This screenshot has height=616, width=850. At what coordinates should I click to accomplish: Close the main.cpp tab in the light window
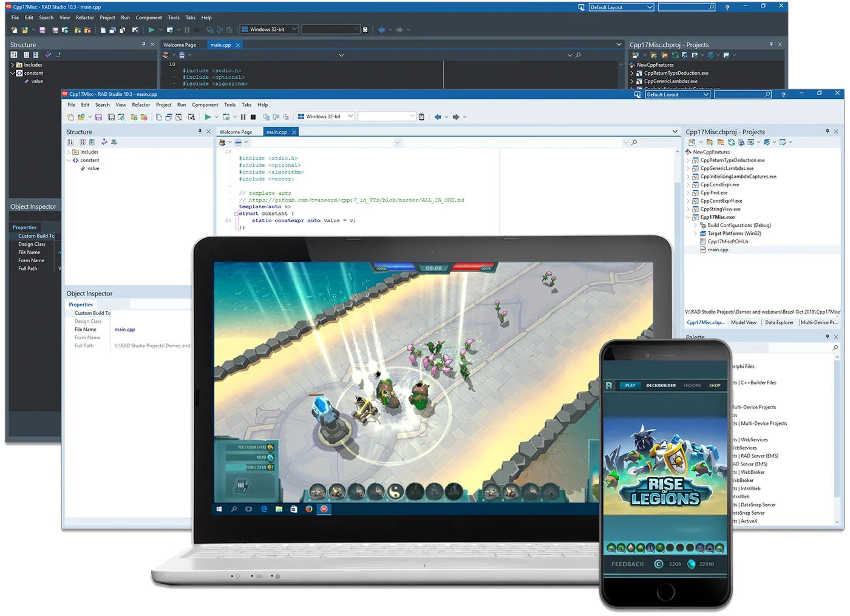pyautogui.click(x=294, y=132)
